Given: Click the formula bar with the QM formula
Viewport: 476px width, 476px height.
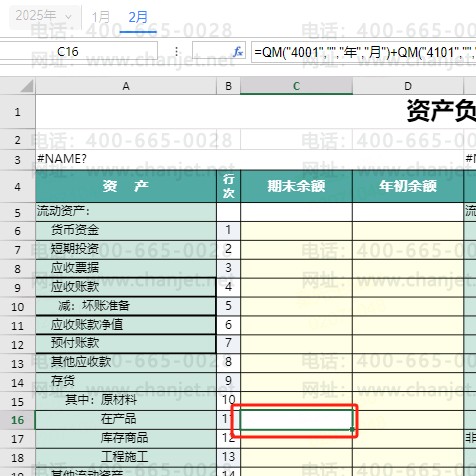Looking at the screenshot, I should coord(363,52).
